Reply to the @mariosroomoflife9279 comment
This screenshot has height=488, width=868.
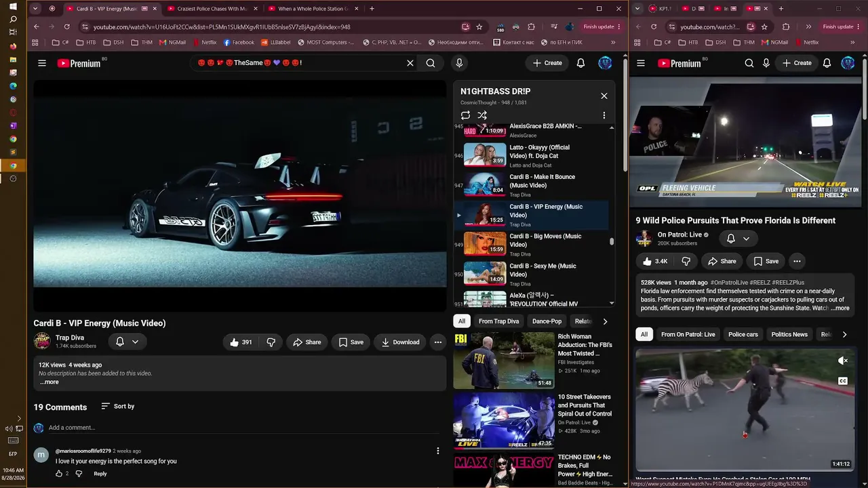(x=100, y=474)
